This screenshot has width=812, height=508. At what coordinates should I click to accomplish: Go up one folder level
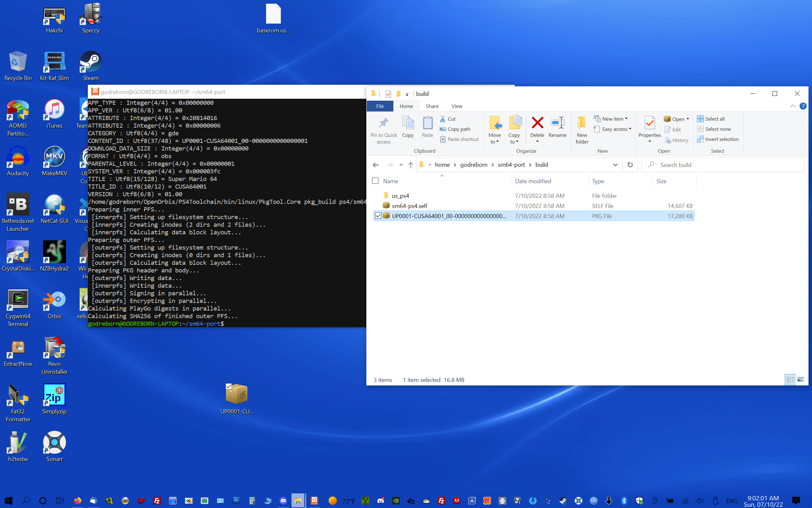[x=410, y=165]
